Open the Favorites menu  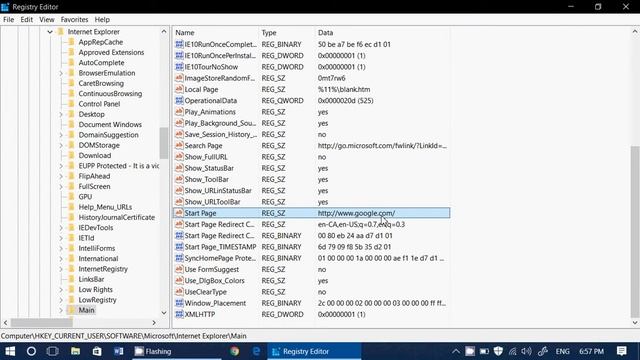(x=74, y=19)
